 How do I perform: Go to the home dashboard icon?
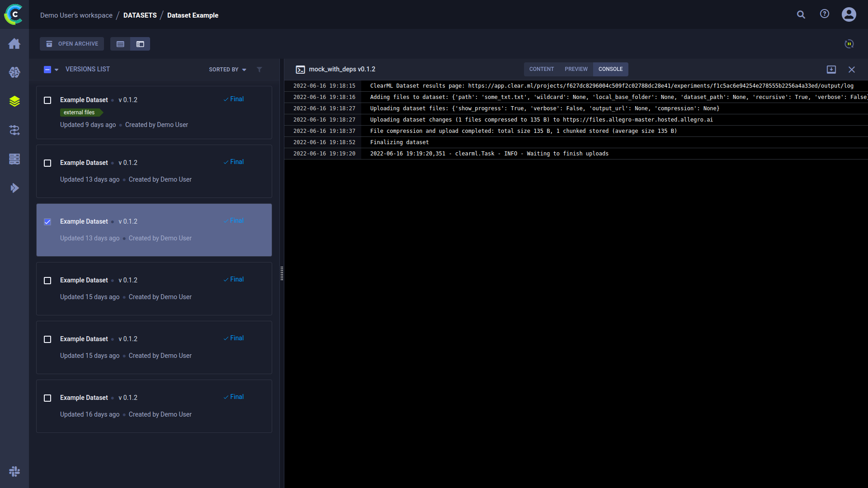pos(14,44)
